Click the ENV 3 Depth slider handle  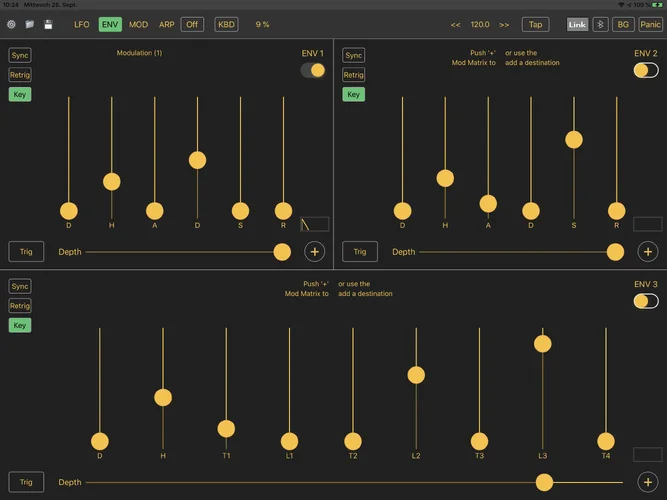click(x=544, y=482)
